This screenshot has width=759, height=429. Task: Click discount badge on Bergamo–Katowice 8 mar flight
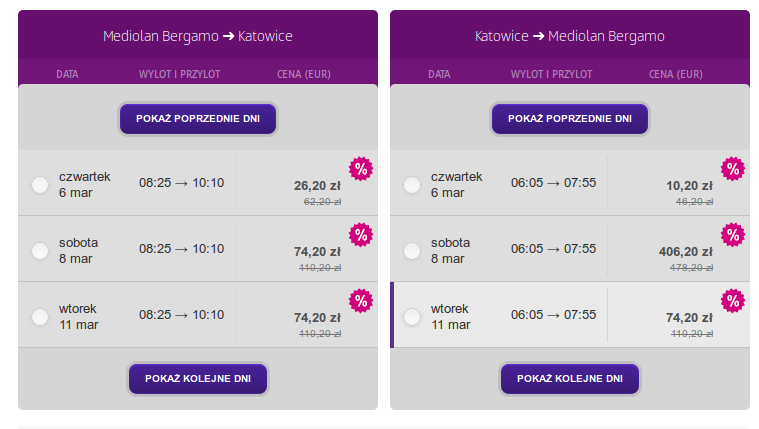pos(361,235)
